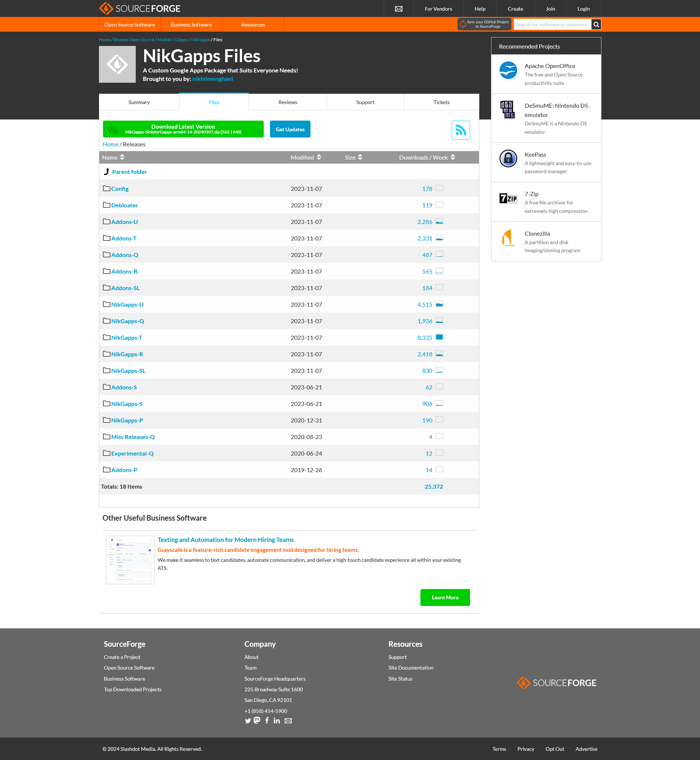Open the Help link in header

480,9
